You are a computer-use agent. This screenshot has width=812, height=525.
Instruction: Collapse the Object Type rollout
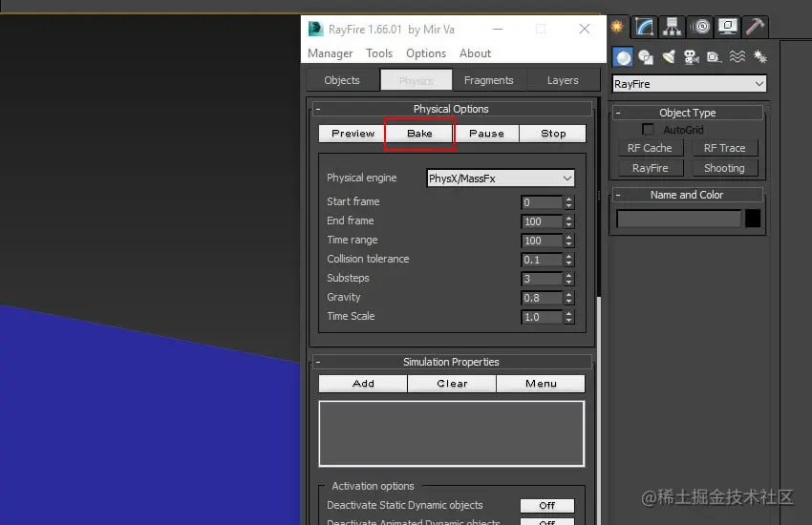pyautogui.click(x=687, y=113)
